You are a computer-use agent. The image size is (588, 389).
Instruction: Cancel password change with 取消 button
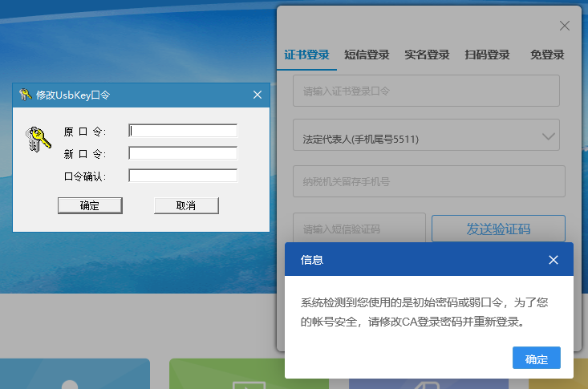click(x=186, y=205)
